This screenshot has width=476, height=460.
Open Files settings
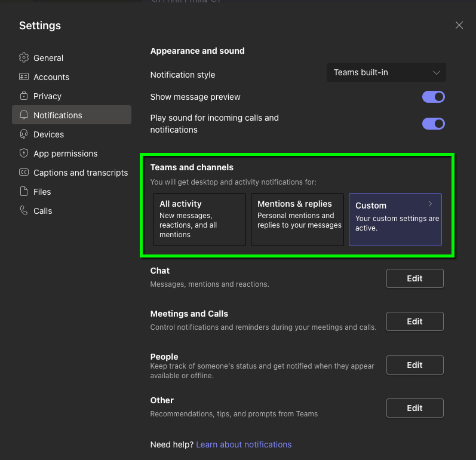[72, 192]
